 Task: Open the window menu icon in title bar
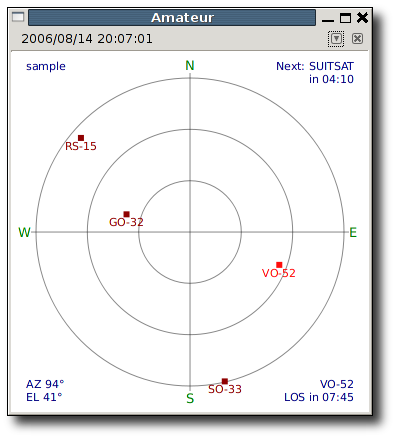pos(18,17)
